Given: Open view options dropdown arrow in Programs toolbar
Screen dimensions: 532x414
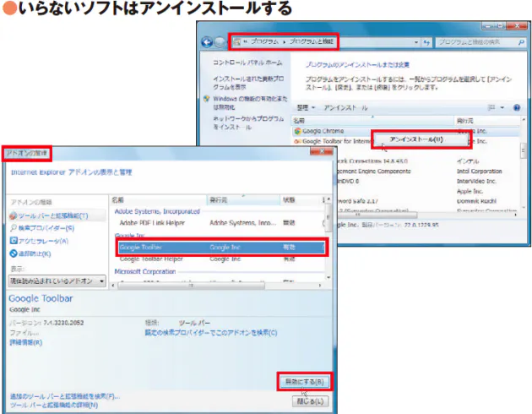Looking at the screenshot, I should [x=502, y=107].
